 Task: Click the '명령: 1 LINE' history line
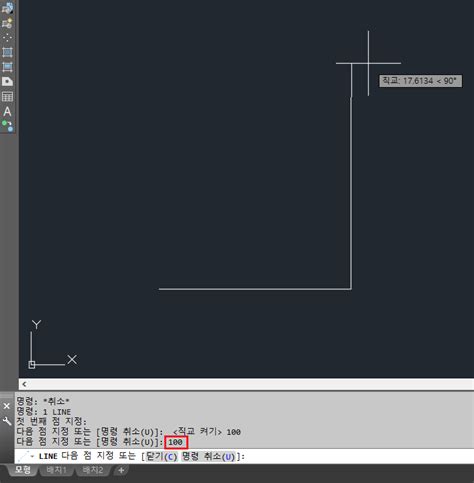[x=44, y=412]
